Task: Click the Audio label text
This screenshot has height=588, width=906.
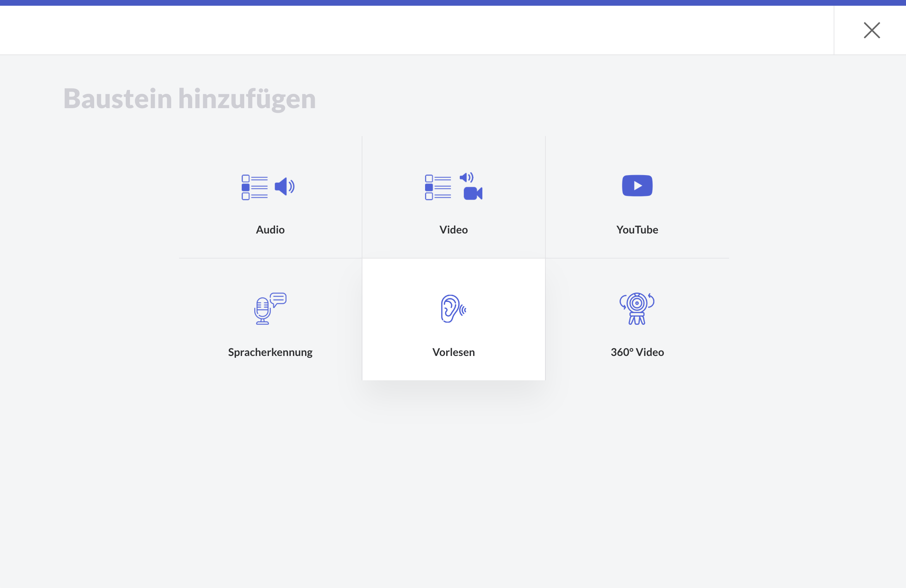Action: [270, 230]
